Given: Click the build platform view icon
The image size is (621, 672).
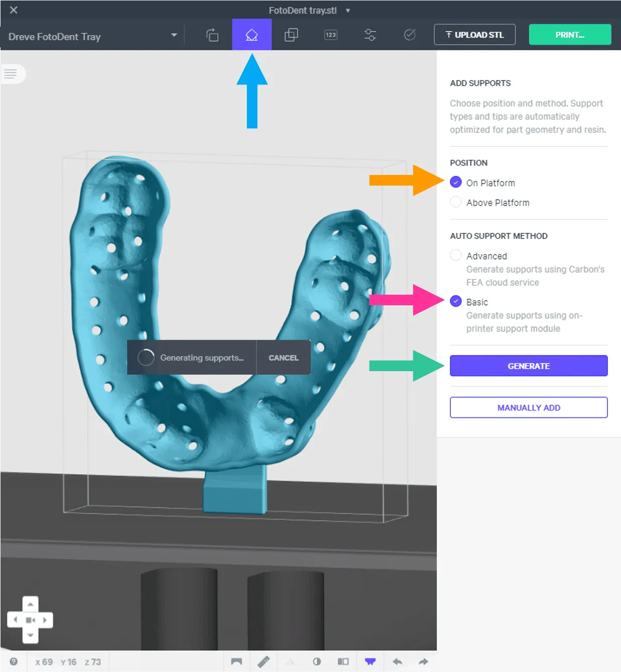Looking at the screenshot, I should click(x=236, y=661).
